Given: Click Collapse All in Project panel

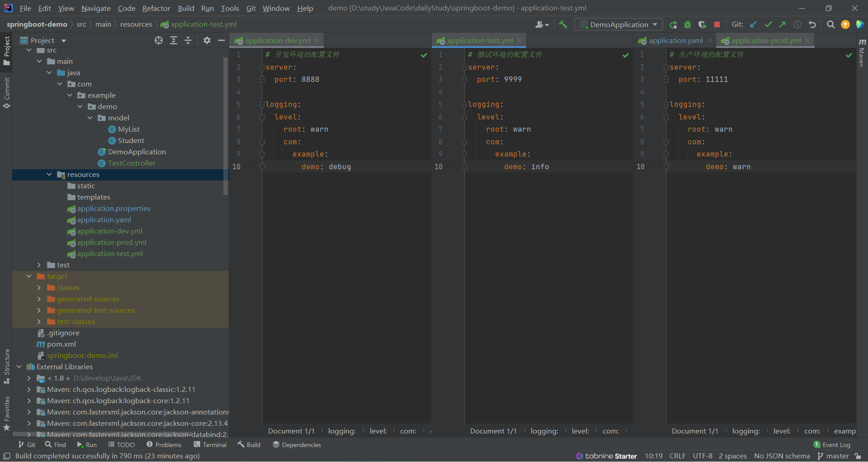Looking at the screenshot, I should pos(188,40).
